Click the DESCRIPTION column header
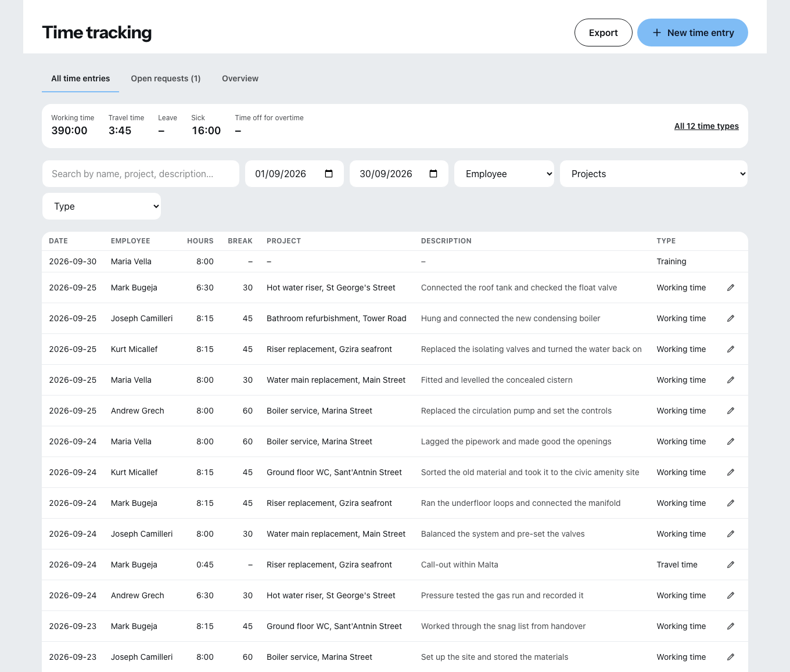790x672 pixels. [446, 241]
